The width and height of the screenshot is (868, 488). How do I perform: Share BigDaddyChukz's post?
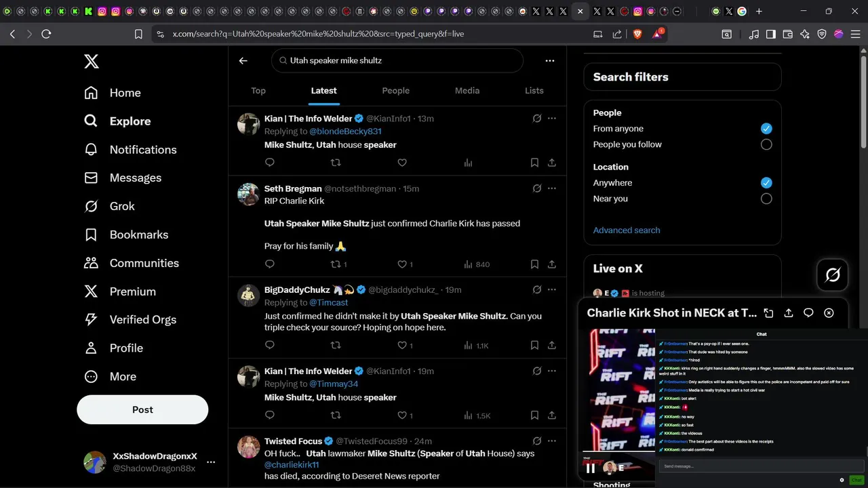coord(552,345)
